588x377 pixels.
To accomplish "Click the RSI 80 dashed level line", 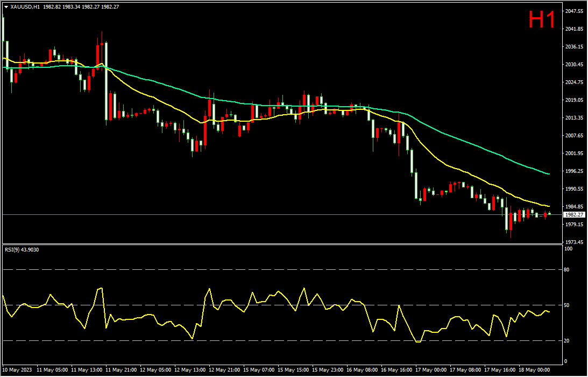I will coord(269,269).
